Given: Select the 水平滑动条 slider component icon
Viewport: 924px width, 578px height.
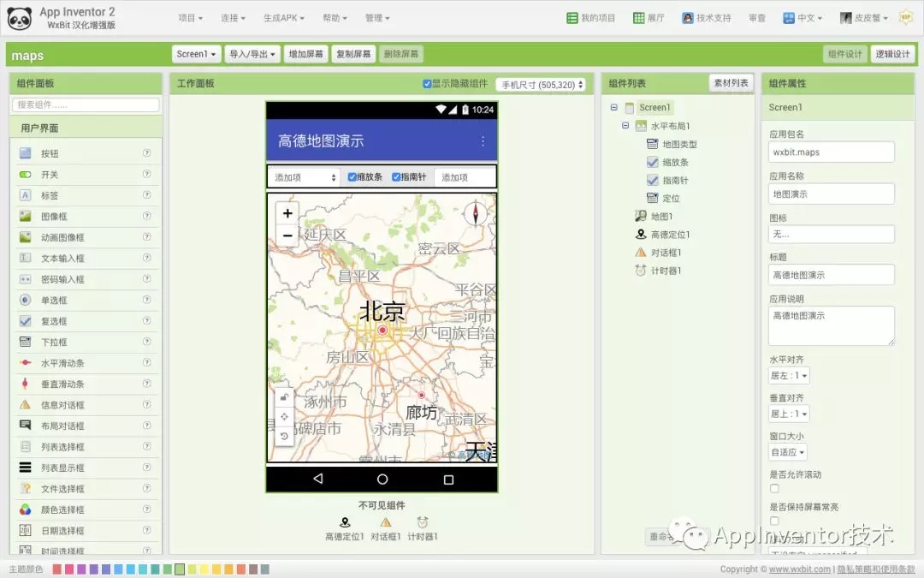Looking at the screenshot, I should 26,363.
